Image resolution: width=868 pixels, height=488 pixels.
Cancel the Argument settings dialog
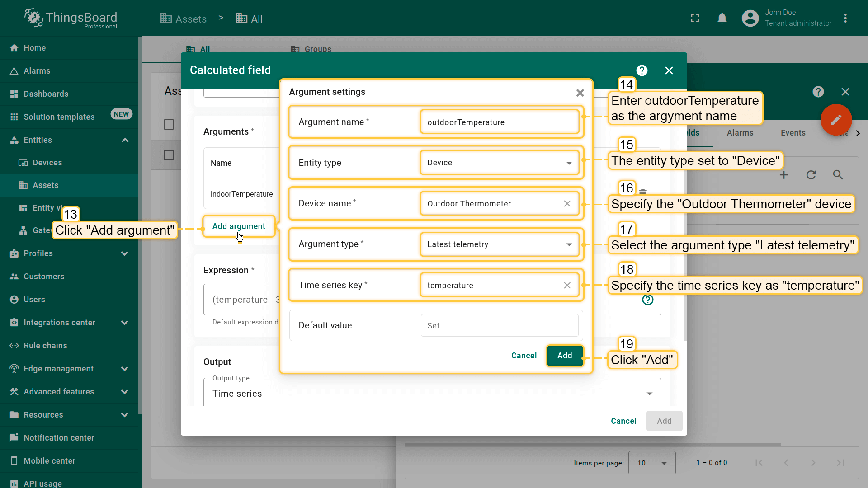click(524, 356)
